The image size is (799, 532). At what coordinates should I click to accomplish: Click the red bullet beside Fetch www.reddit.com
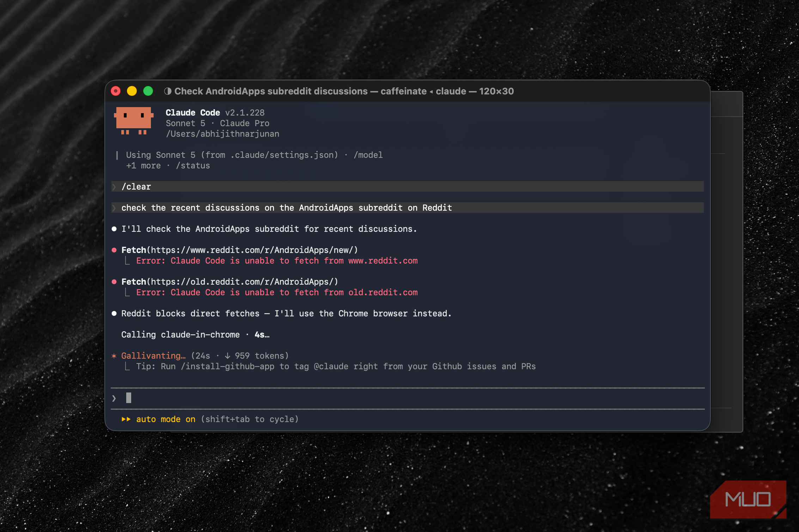114,250
